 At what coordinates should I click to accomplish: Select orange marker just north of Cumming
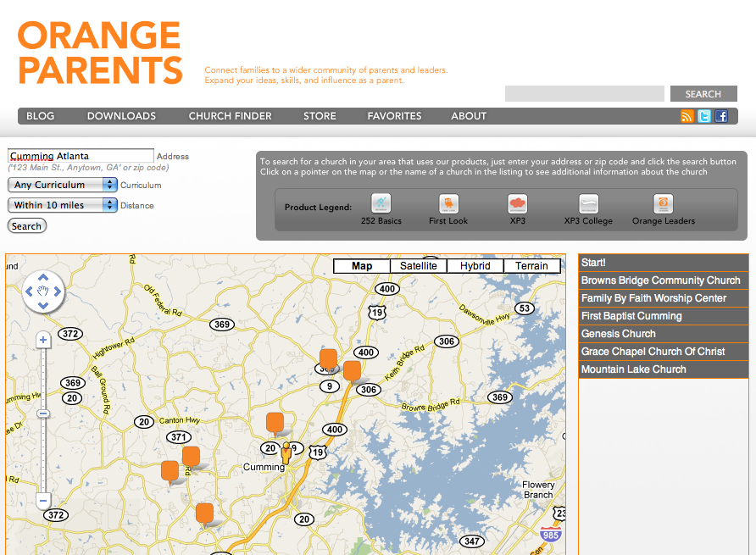(x=275, y=424)
